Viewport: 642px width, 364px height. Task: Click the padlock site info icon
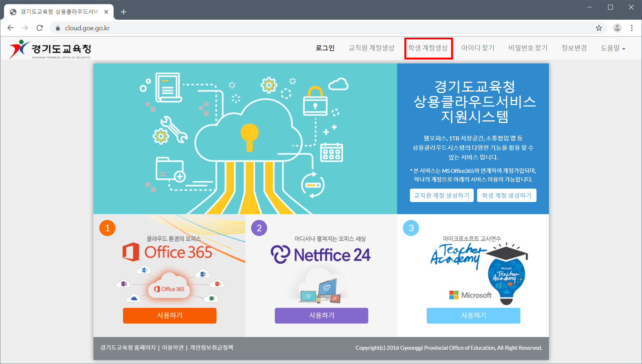tap(58, 28)
